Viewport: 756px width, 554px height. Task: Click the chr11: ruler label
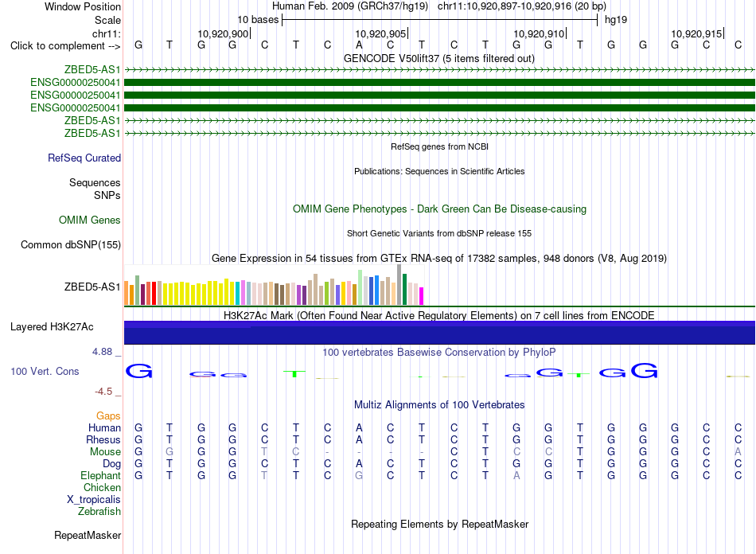pos(106,33)
